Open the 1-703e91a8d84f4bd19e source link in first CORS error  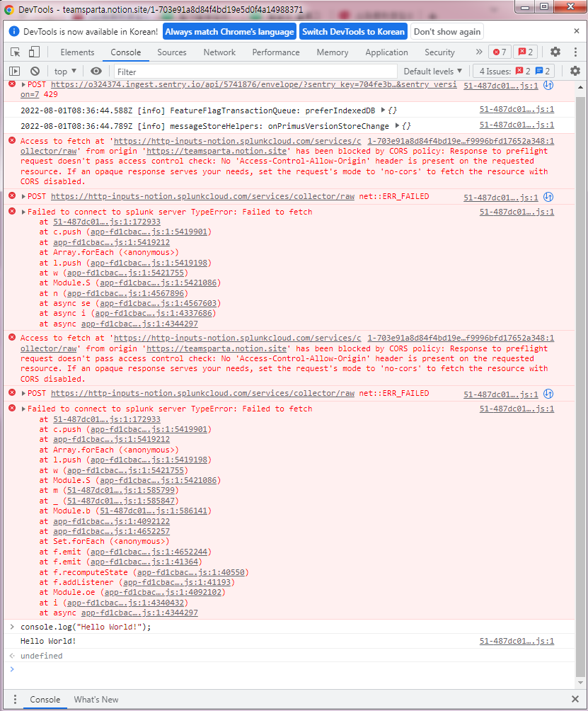click(x=461, y=141)
